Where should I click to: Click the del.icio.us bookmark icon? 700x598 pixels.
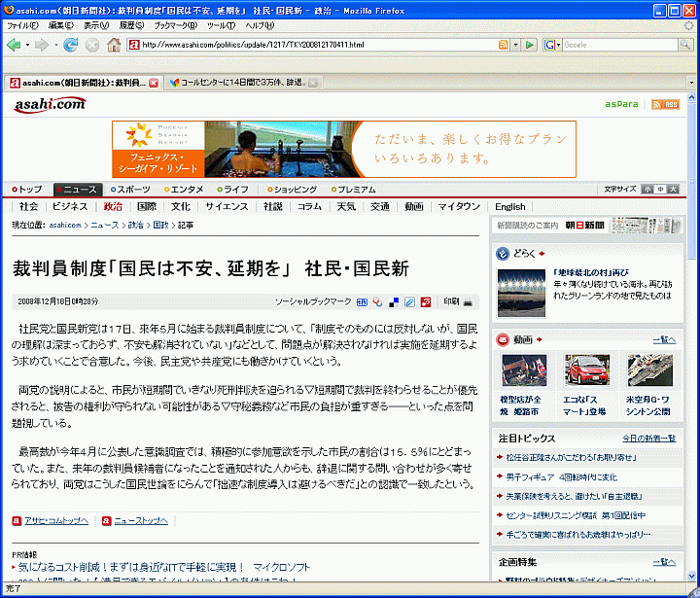tap(394, 301)
